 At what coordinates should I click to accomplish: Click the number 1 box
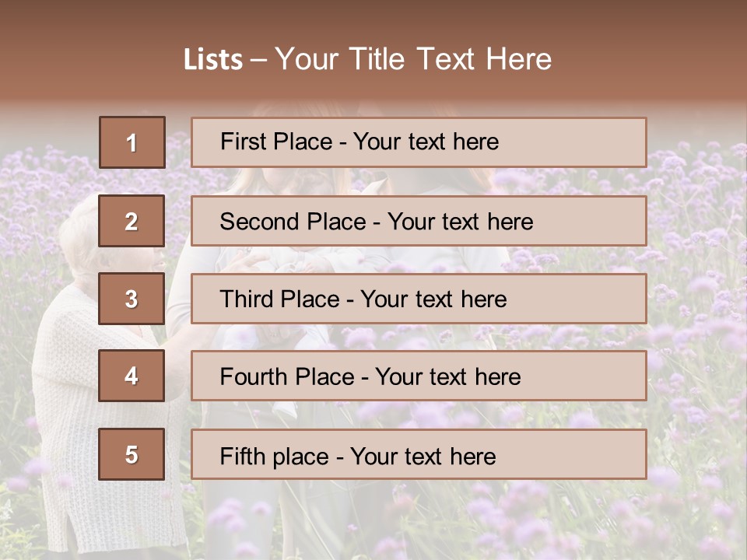132,142
